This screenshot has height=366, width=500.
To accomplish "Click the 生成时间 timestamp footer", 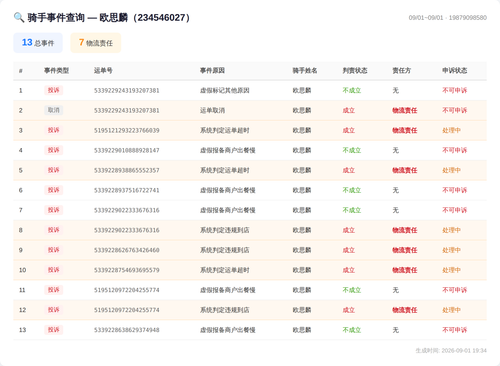I will click(x=451, y=350).
